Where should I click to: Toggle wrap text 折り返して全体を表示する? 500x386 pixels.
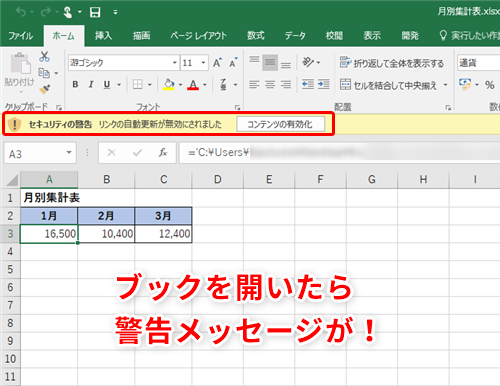pos(392,63)
